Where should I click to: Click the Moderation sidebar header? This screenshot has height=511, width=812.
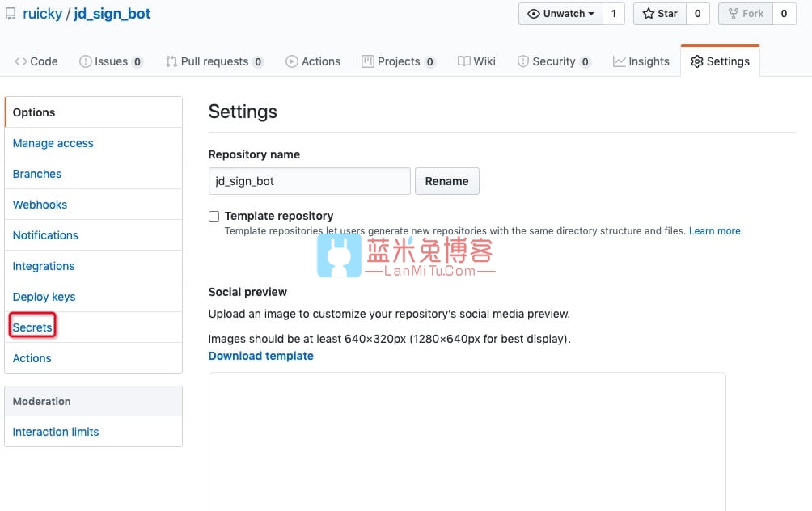click(93, 401)
